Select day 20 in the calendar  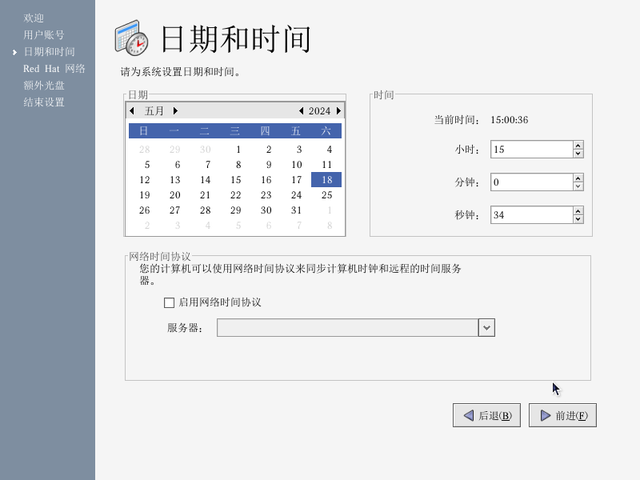click(175, 195)
